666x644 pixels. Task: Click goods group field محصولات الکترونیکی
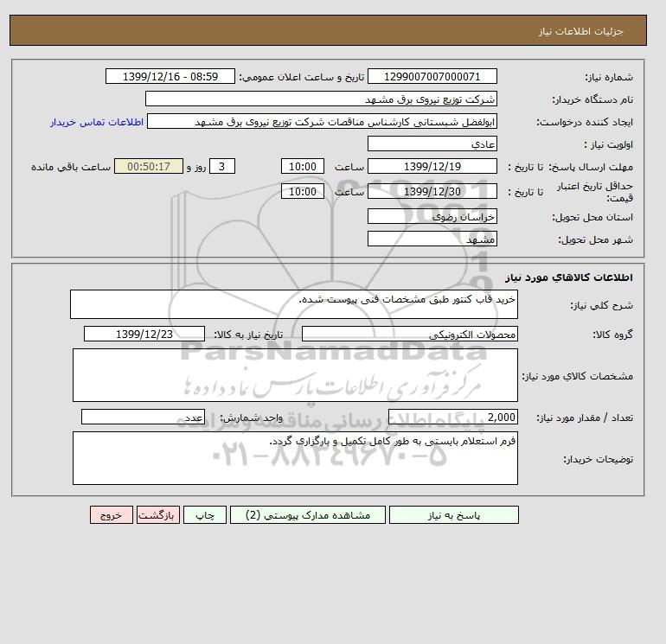(409, 334)
